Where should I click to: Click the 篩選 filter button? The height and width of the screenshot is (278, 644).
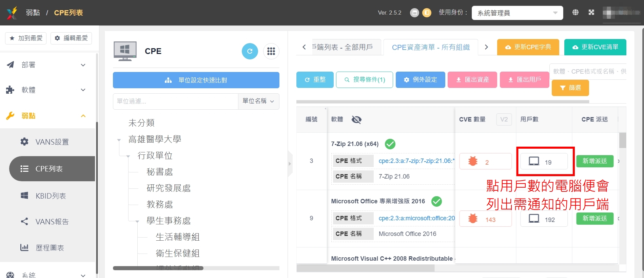coord(570,88)
